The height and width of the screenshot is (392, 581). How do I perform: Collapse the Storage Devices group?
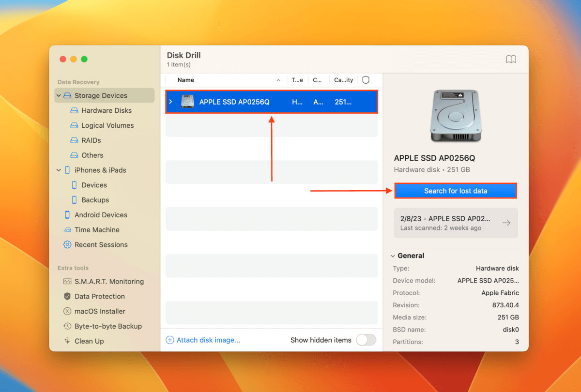coord(59,96)
